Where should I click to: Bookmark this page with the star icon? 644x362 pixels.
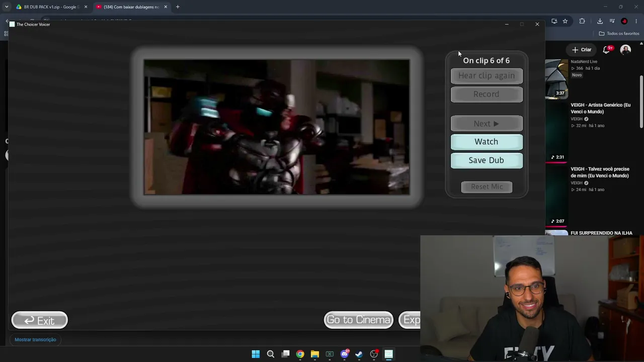(565, 21)
